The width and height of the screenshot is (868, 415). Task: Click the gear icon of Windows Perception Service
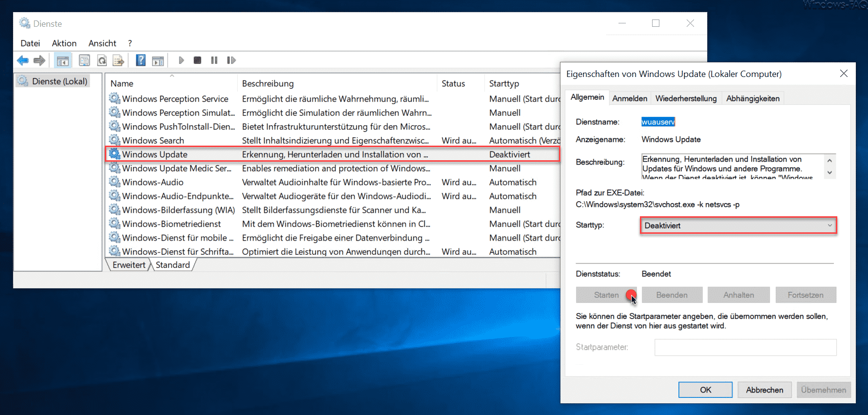point(115,98)
